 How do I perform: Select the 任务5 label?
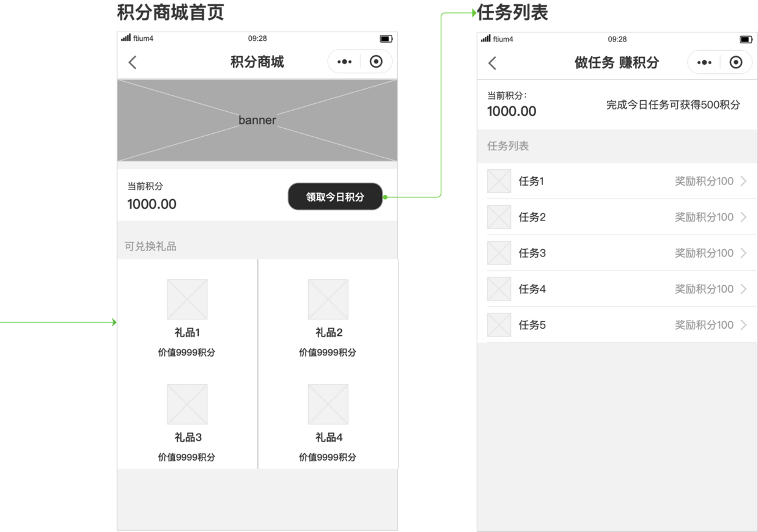point(532,325)
